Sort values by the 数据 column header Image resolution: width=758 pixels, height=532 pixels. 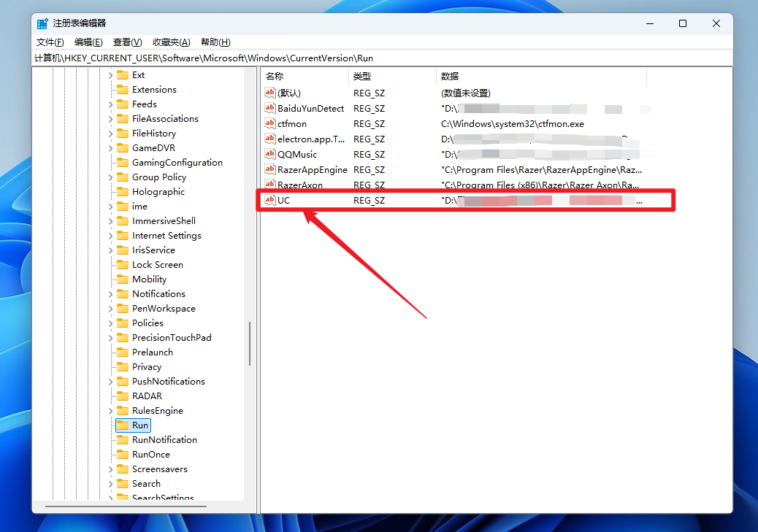tap(541, 77)
